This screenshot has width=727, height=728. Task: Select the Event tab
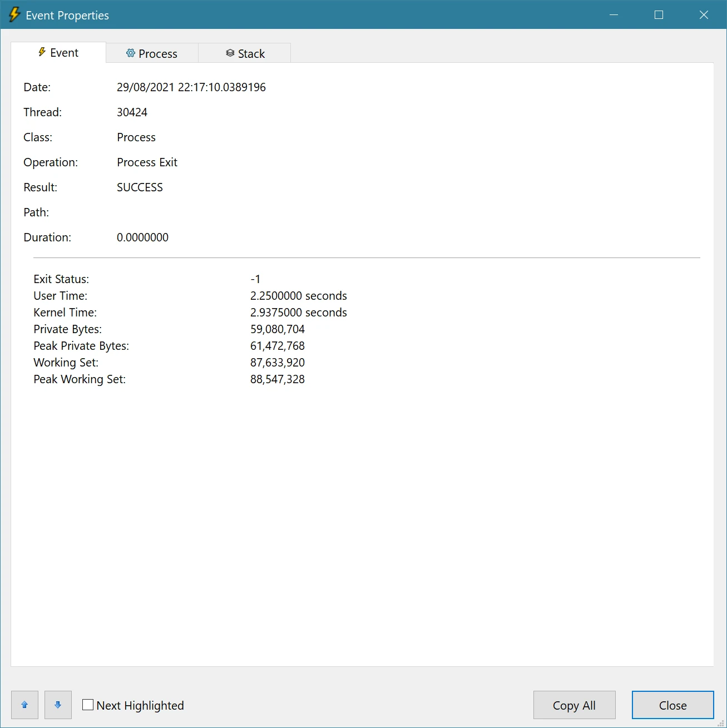58,52
